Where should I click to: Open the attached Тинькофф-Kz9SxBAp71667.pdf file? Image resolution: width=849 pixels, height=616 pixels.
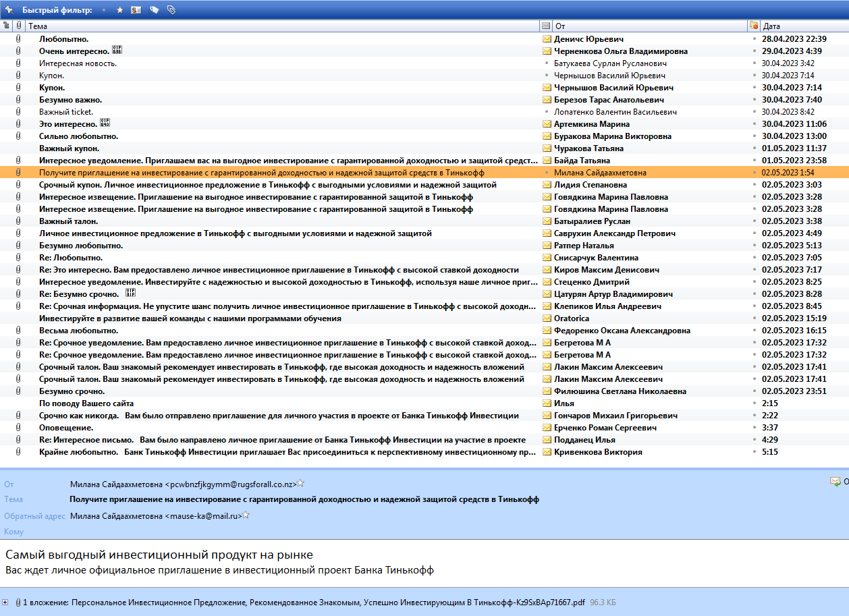(x=328, y=602)
